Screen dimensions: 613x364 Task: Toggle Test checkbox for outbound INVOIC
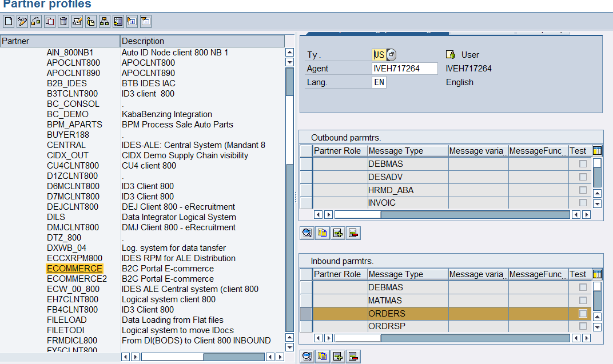point(583,203)
